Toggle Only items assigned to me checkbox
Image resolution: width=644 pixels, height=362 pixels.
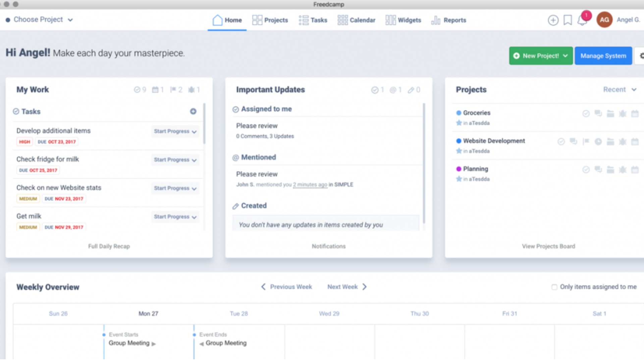coord(553,287)
